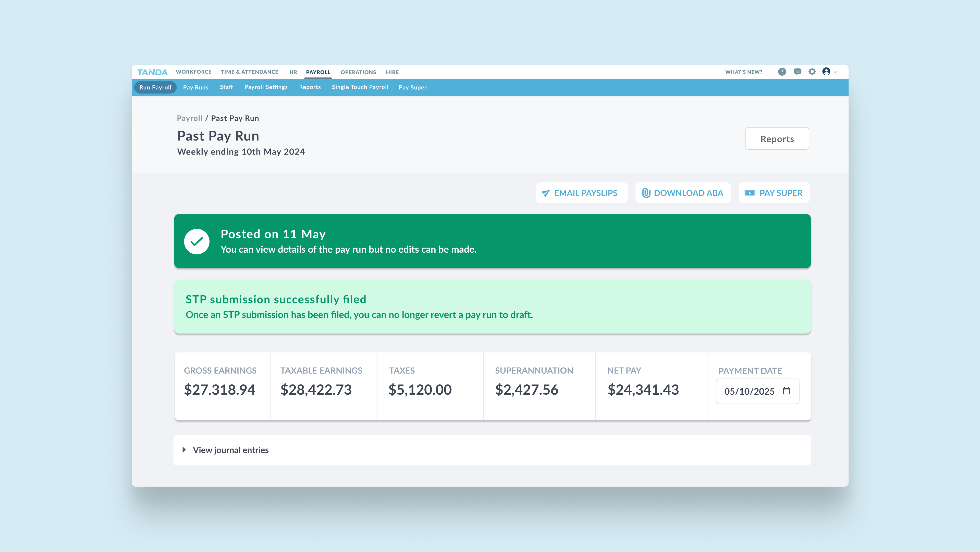Image resolution: width=980 pixels, height=552 pixels.
Task: Click the Pay Super button
Action: (774, 193)
